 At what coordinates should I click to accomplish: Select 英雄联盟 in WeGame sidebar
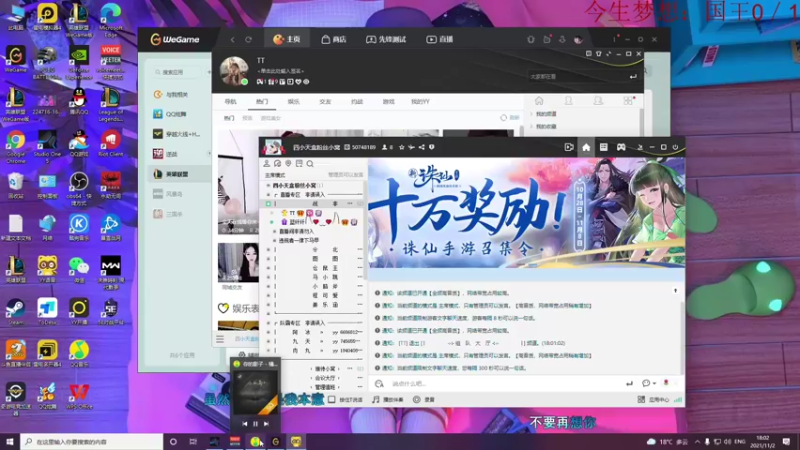point(179,174)
